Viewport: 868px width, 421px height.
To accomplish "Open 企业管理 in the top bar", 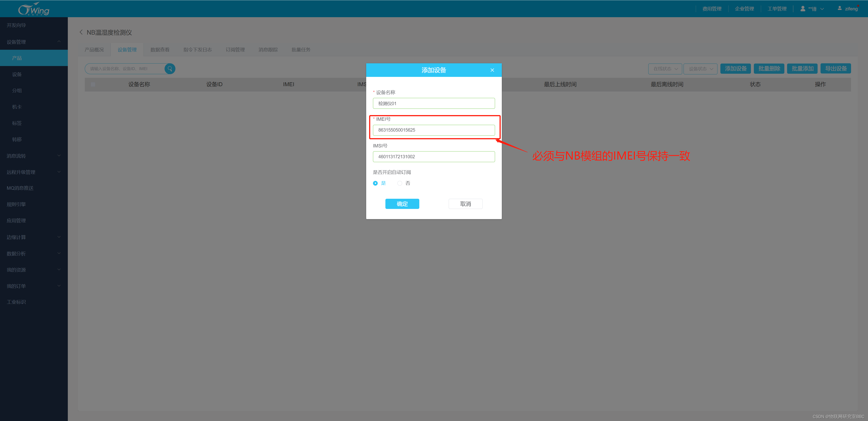I will coord(745,9).
